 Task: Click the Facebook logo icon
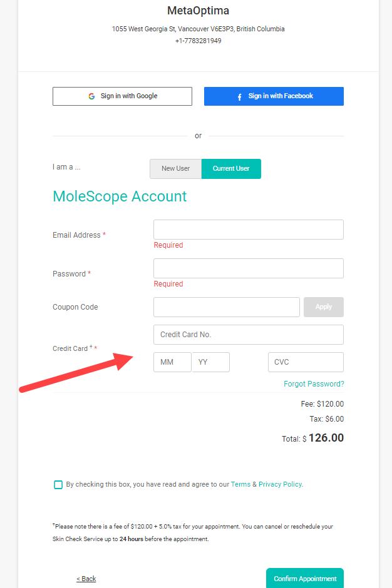tap(240, 97)
